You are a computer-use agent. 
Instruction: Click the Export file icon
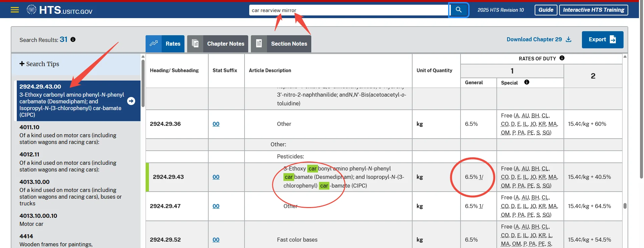point(613,40)
